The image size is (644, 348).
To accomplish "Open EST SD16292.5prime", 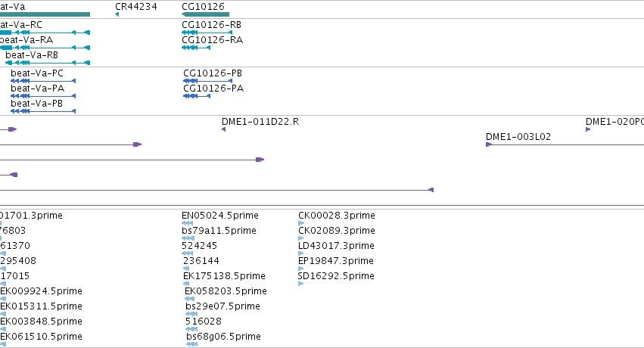I will [x=335, y=276].
